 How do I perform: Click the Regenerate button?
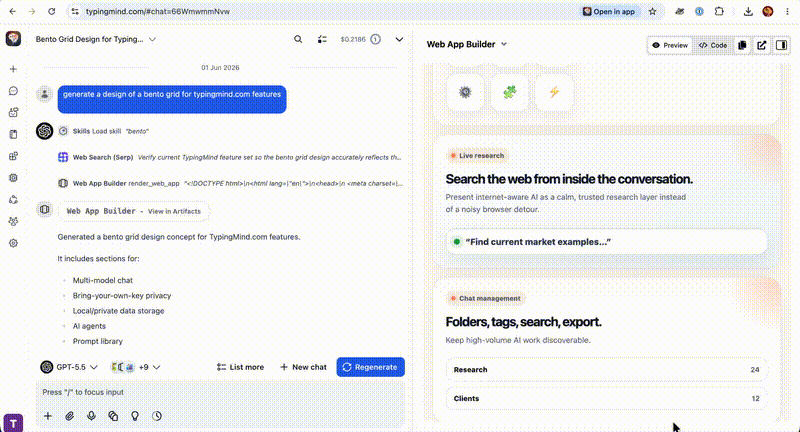[x=370, y=367]
